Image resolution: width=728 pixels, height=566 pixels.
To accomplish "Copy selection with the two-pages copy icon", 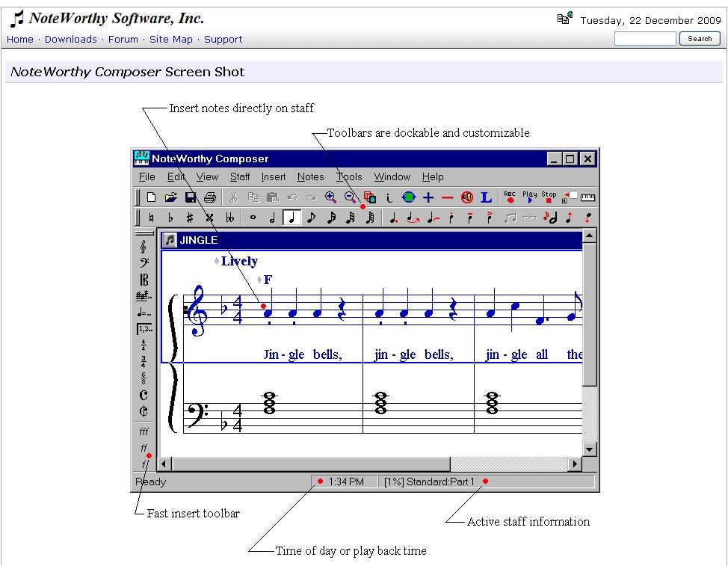I will pyautogui.click(x=253, y=197).
